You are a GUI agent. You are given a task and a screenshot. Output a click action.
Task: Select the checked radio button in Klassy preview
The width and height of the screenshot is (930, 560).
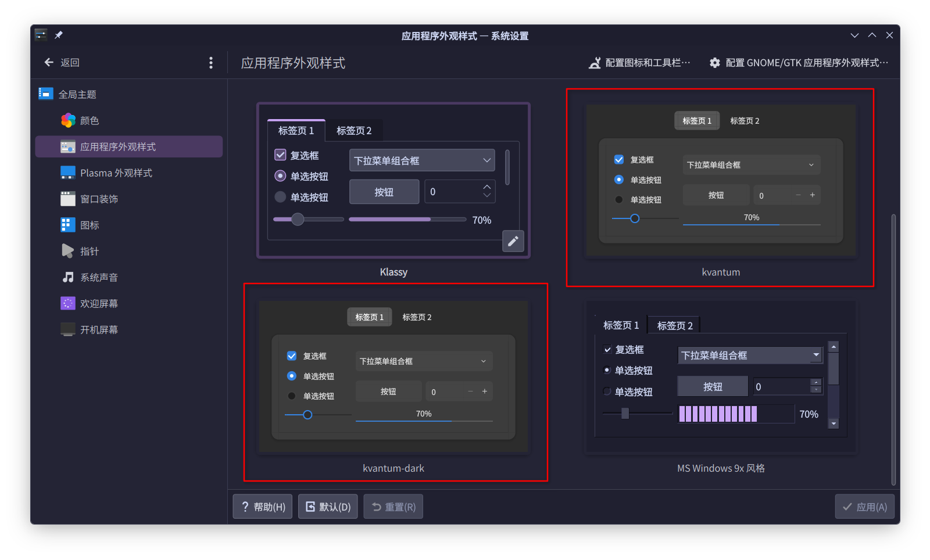coord(280,175)
